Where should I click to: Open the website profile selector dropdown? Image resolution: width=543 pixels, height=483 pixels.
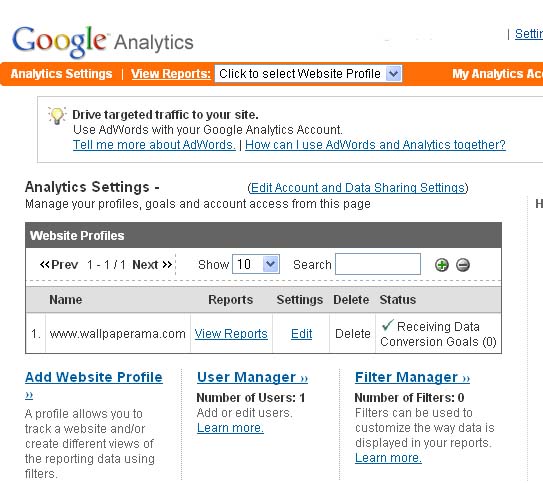point(308,74)
